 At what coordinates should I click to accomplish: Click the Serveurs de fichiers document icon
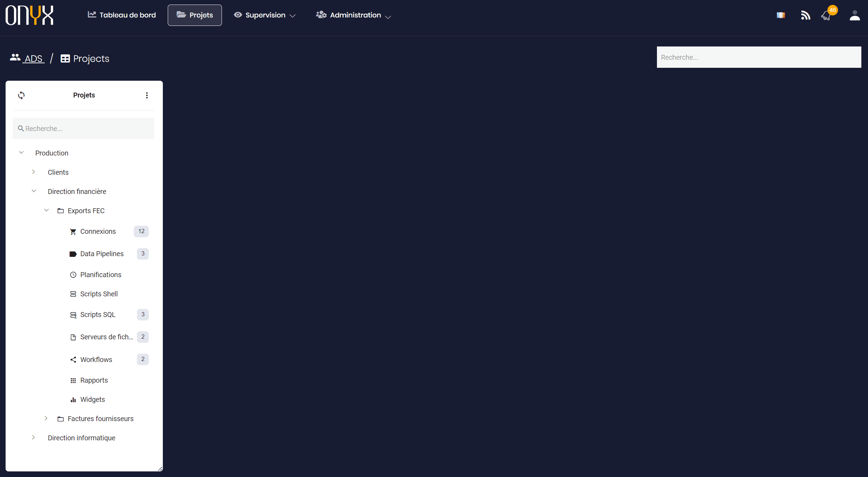pyautogui.click(x=73, y=337)
